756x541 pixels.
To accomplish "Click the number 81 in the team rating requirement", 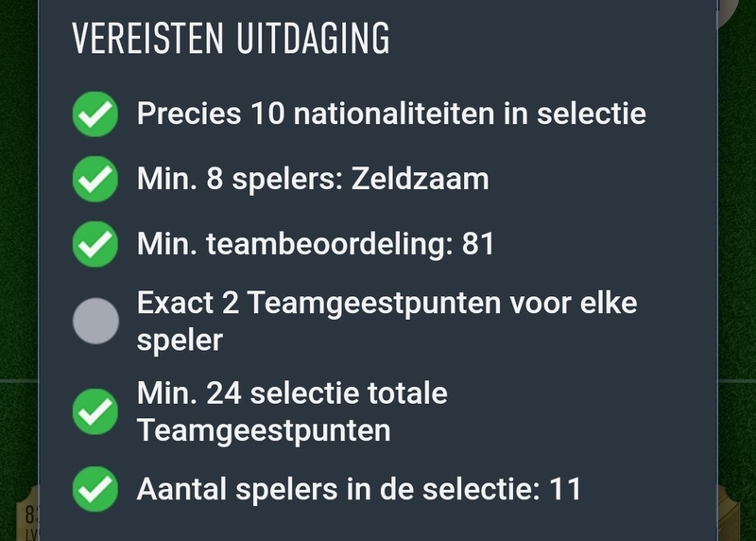I will (478, 245).
